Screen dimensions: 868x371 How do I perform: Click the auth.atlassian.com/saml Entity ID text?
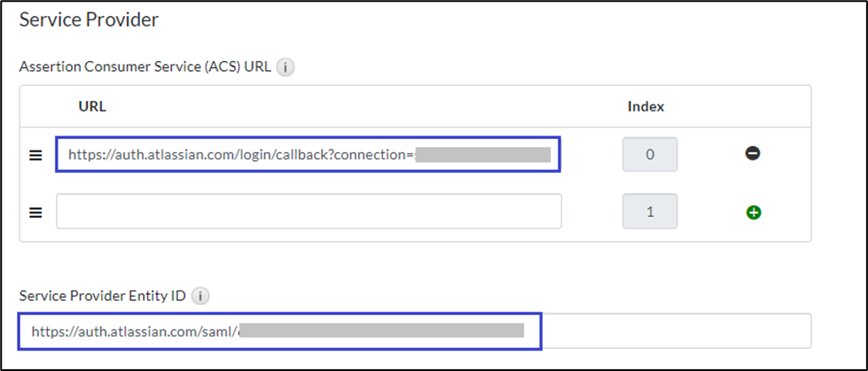[133, 331]
